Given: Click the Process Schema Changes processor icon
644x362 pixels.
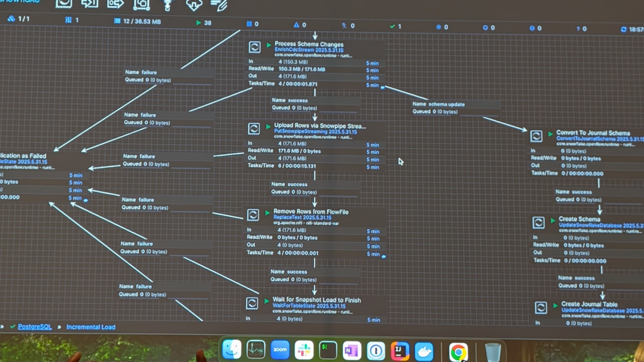Looking at the screenshot, I should tap(255, 47).
